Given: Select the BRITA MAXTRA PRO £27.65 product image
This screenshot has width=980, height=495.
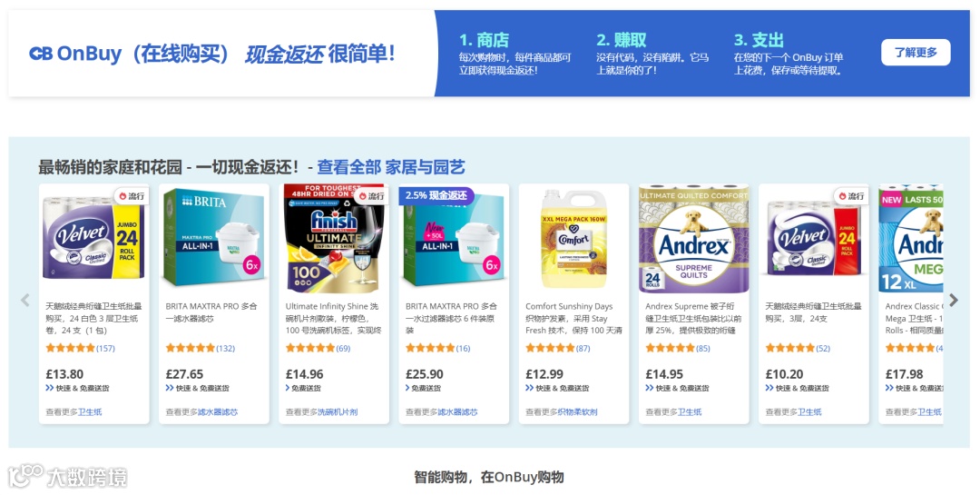Looking at the screenshot, I should [214, 239].
